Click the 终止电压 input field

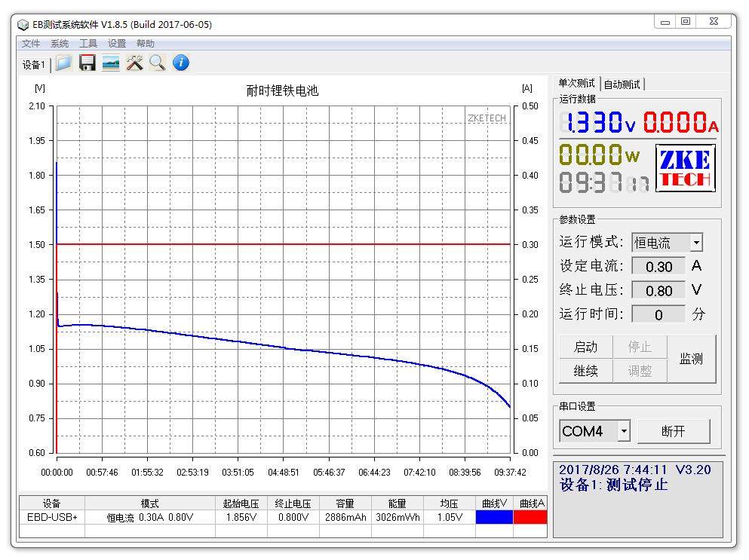[658, 290]
